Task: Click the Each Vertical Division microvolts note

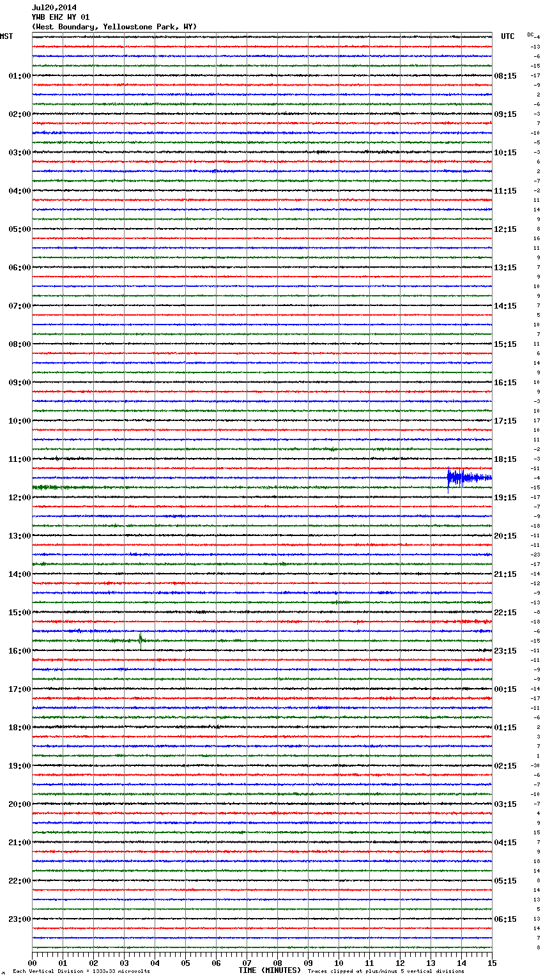Action: tap(81, 971)
